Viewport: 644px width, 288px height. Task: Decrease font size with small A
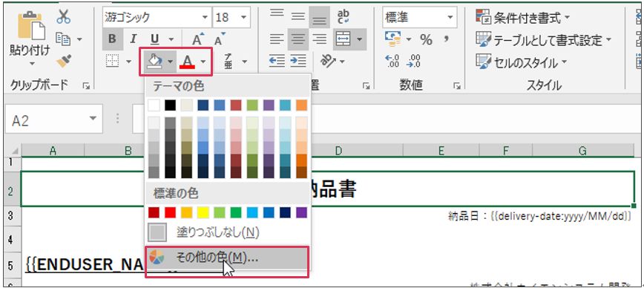[x=220, y=39]
